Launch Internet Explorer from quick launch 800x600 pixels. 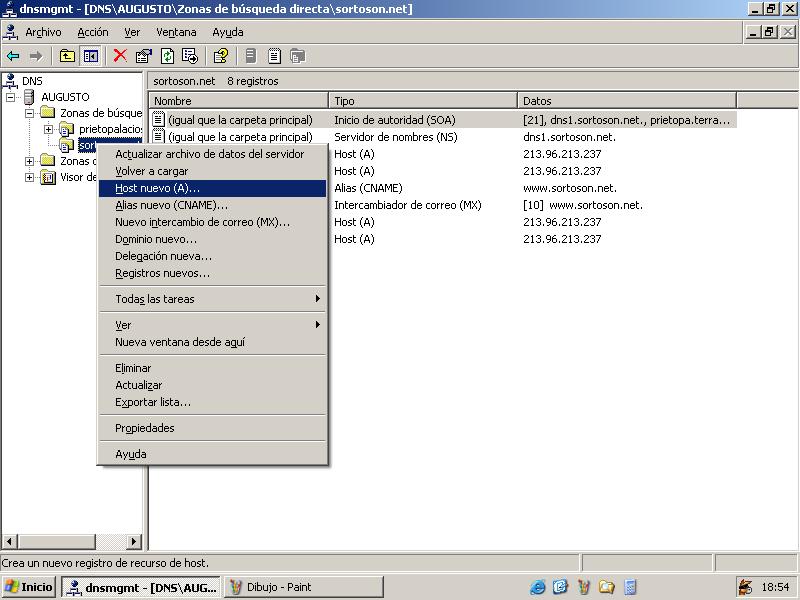(x=537, y=587)
